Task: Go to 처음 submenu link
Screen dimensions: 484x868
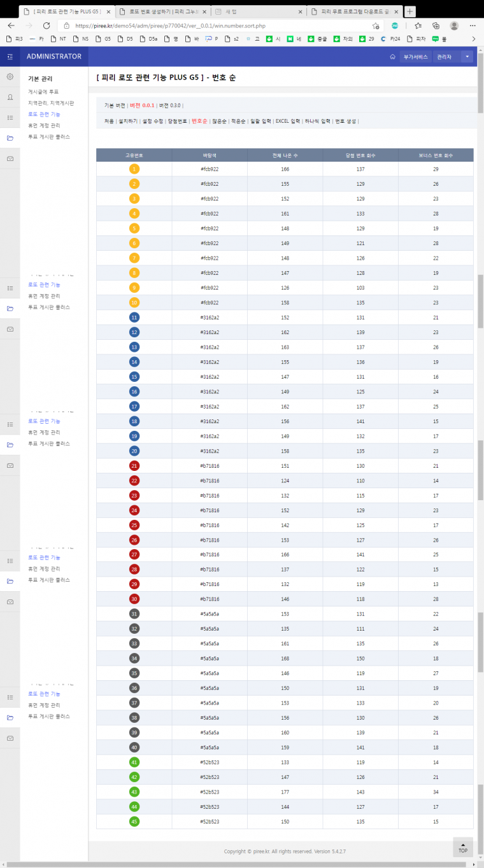Action: [109, 121]
